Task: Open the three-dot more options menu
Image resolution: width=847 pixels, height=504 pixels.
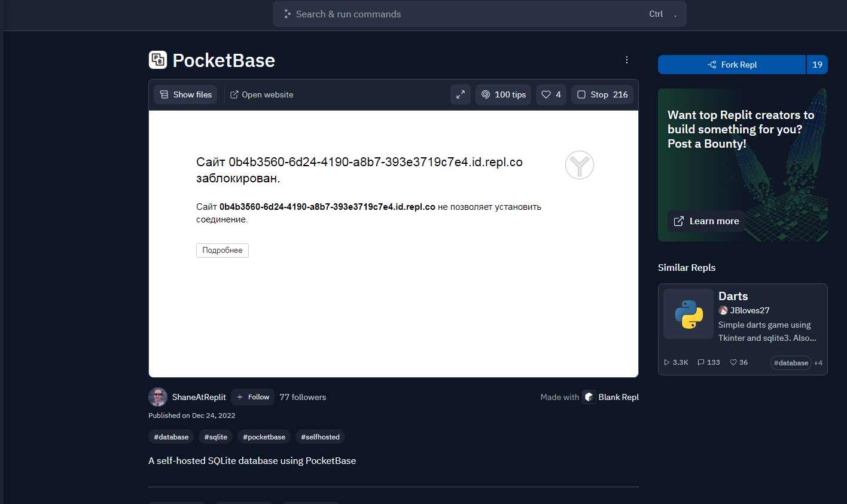Action: (626, 60)
